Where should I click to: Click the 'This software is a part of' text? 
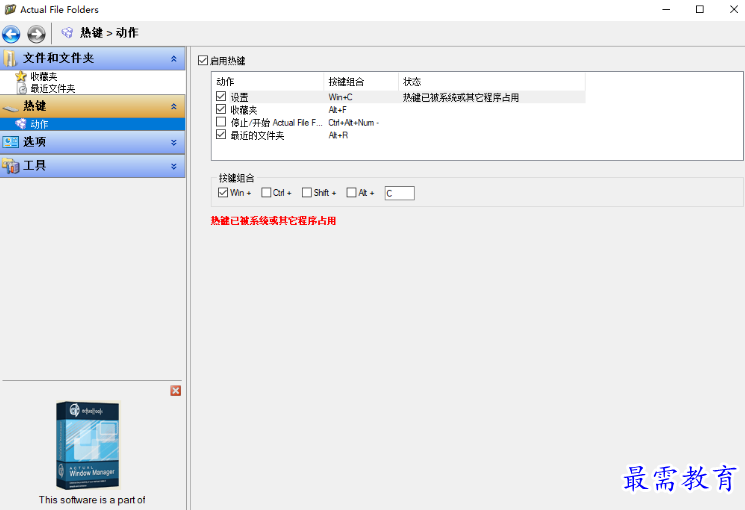(x=92, y=500)
